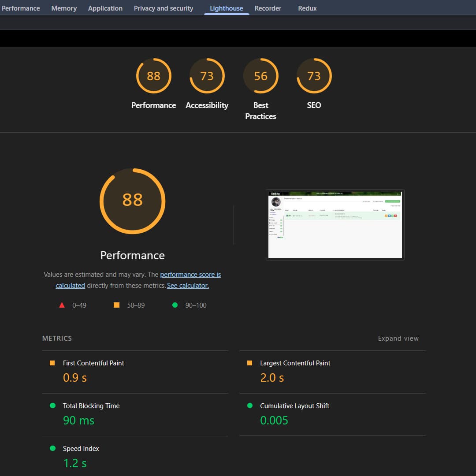This screenshot has width=476, height=476.
Task: Click the 1.2 s metric value
Action: (74, 463)
